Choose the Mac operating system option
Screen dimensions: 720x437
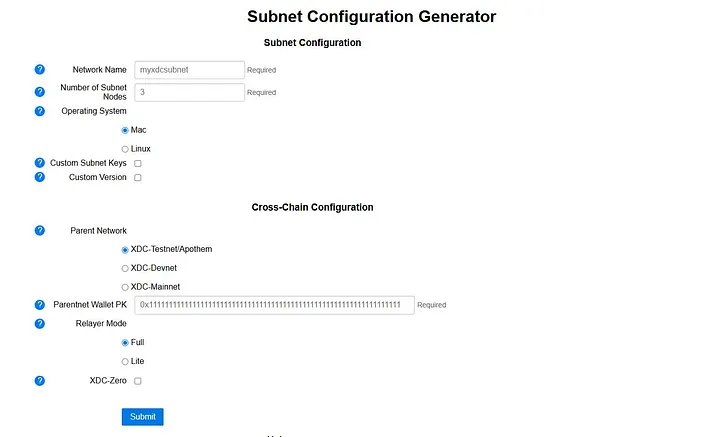pos(125,130)
